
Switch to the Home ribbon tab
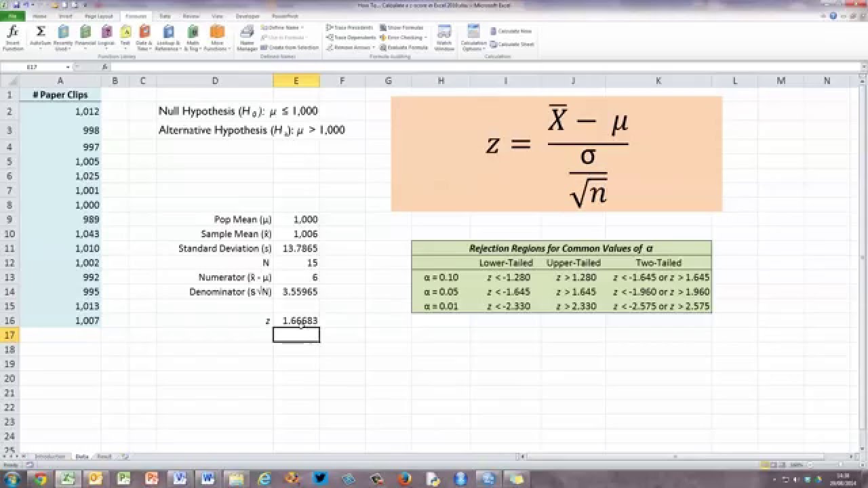[40, 15]
